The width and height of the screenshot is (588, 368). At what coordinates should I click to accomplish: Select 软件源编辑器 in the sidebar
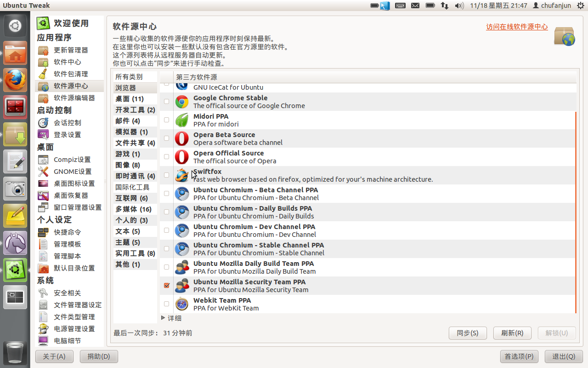coord(70,98)
